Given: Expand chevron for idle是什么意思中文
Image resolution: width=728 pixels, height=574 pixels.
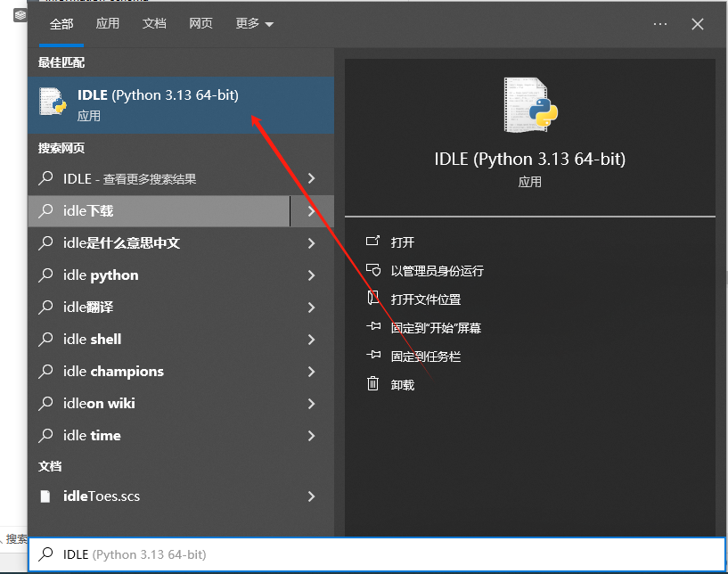Looking at the screenshot, I should [x=312, y=243].
